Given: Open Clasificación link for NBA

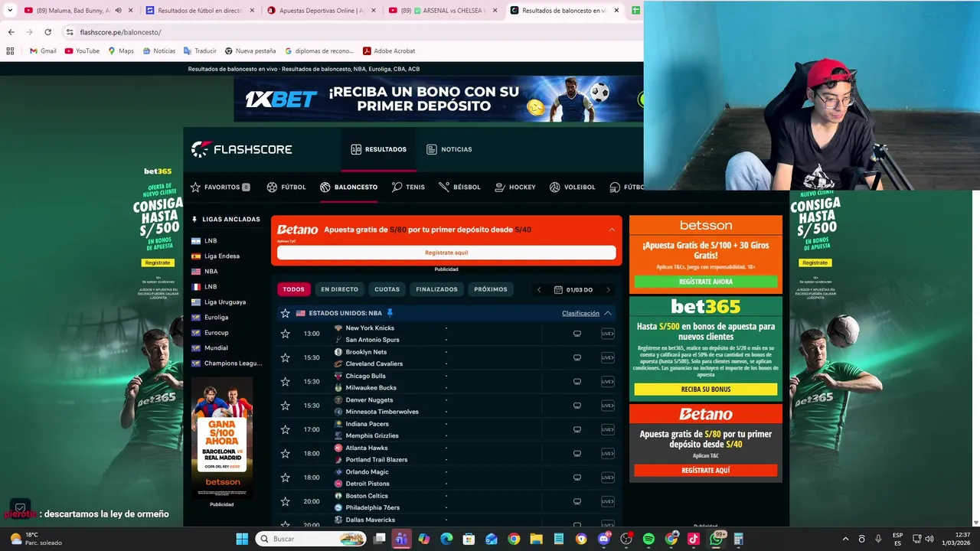Looking at the screenshot, I should pos(580,313).
